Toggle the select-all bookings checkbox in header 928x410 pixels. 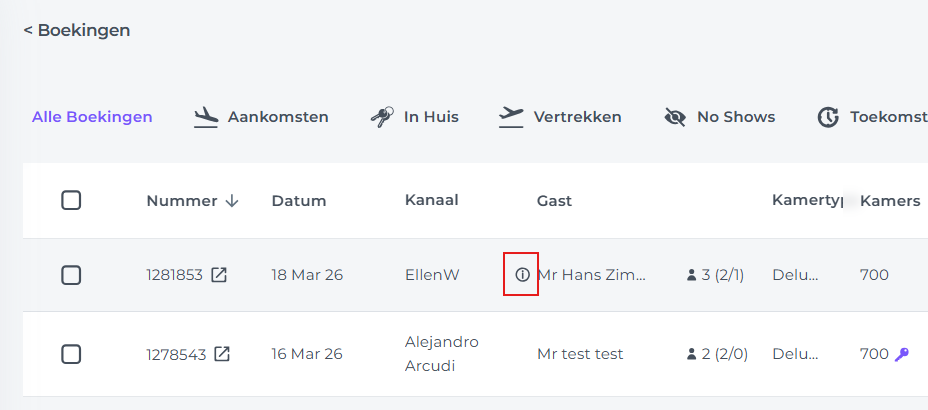point(71,200)
